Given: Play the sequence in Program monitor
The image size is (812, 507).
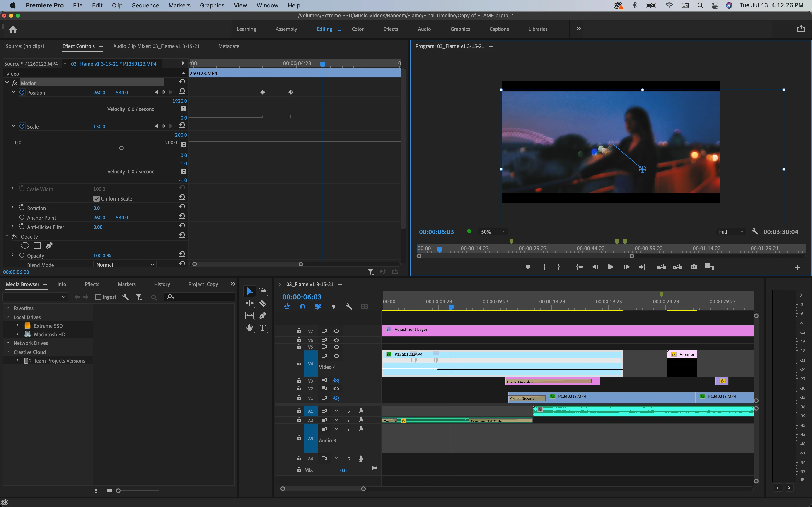Looking at the screenshot, I should pyautogui.click(x=610, y=267).
